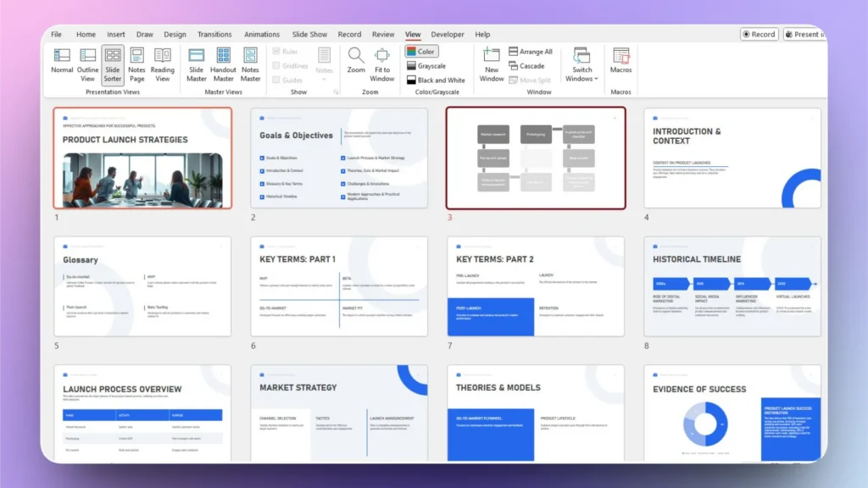
Task: Open the Handout Master
Action: pos(224,64)
